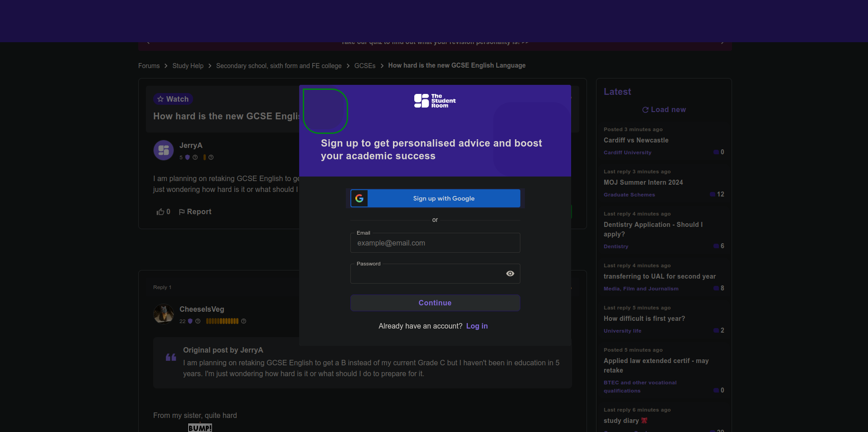Click the next arrow on the top banner
The width and height of the screenshot is (868, 432).
[x=723, y=41]
